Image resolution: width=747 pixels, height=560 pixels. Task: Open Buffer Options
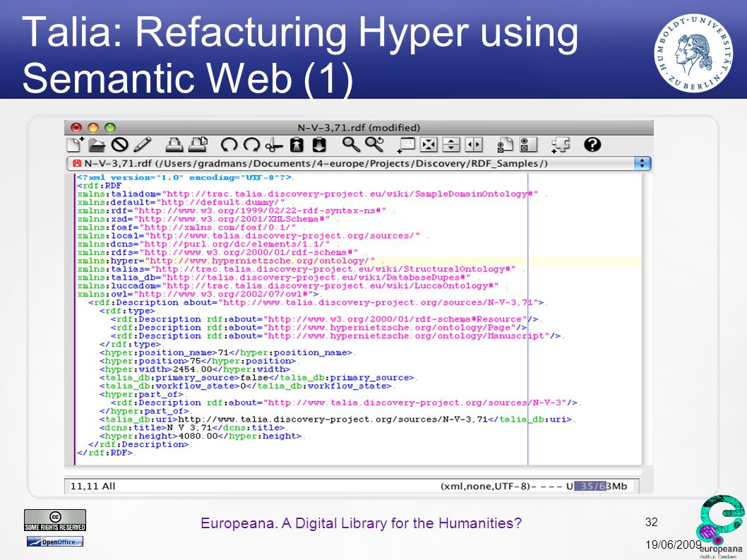pos(505,144)
